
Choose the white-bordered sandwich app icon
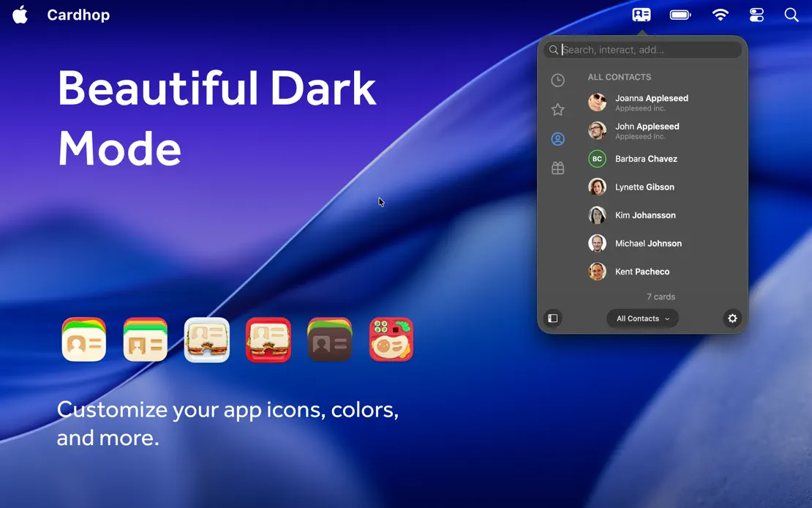pos(206,340)
